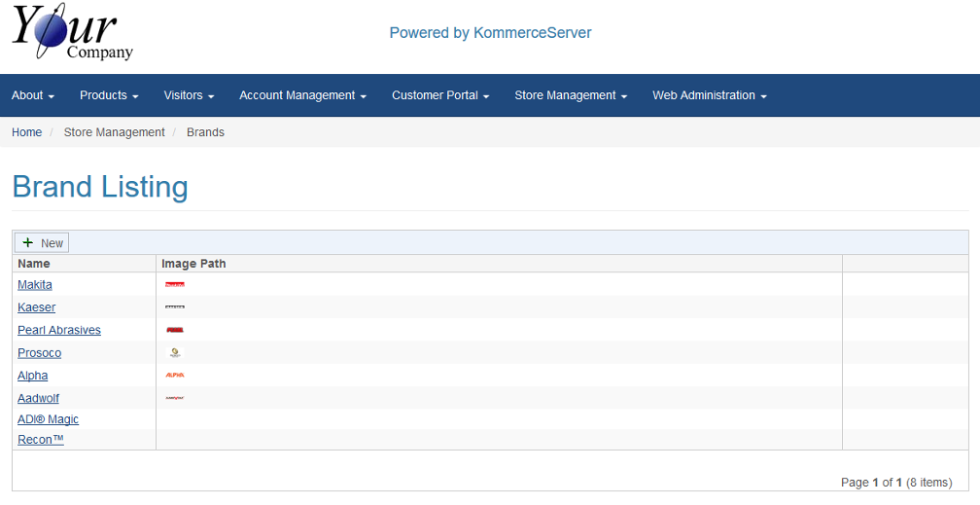Open the Aadwolf brand link
The width and height of the screenshot is (980, 505).
tap(39, 398)
